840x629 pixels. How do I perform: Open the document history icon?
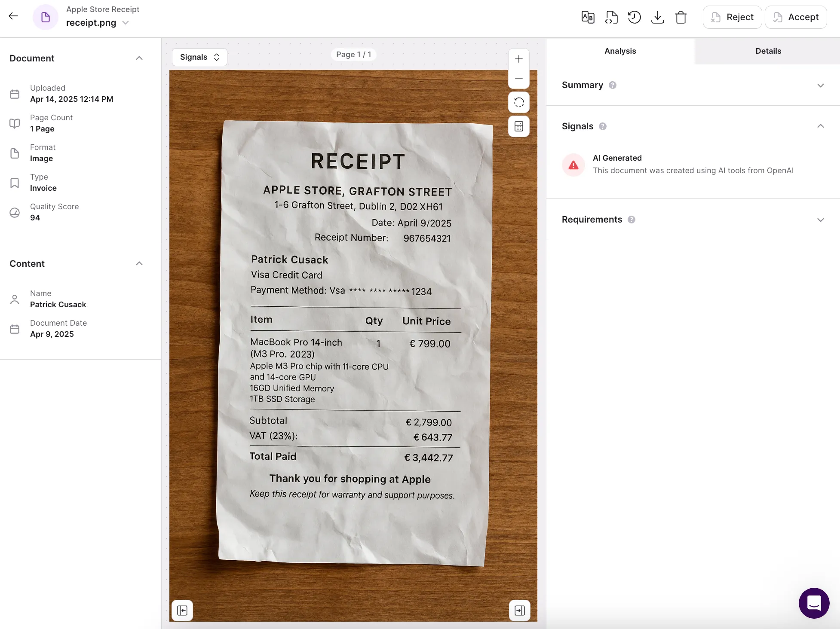click(634, 17)
